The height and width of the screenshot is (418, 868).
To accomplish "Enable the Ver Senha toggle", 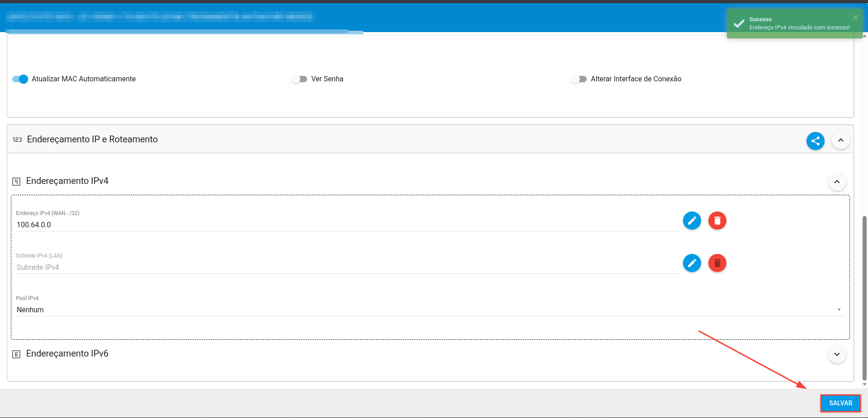I will pyautogui.click(x=299, y=79).
